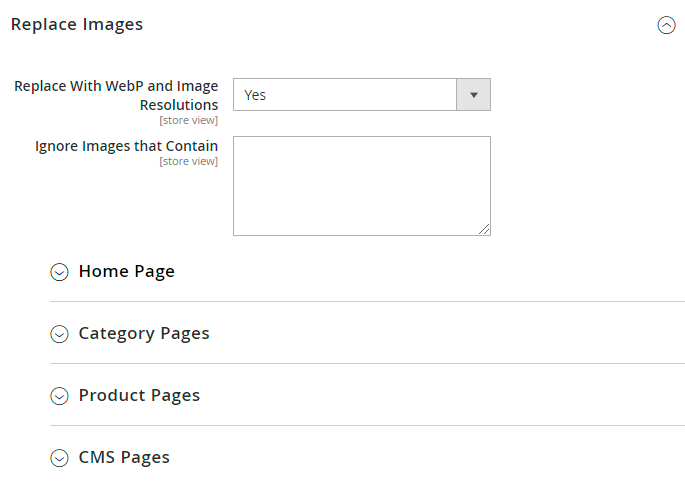This screenshot has width=685, height=497.
Task: Expand Home Page using its circle chevron
Action: pos(59,272)
